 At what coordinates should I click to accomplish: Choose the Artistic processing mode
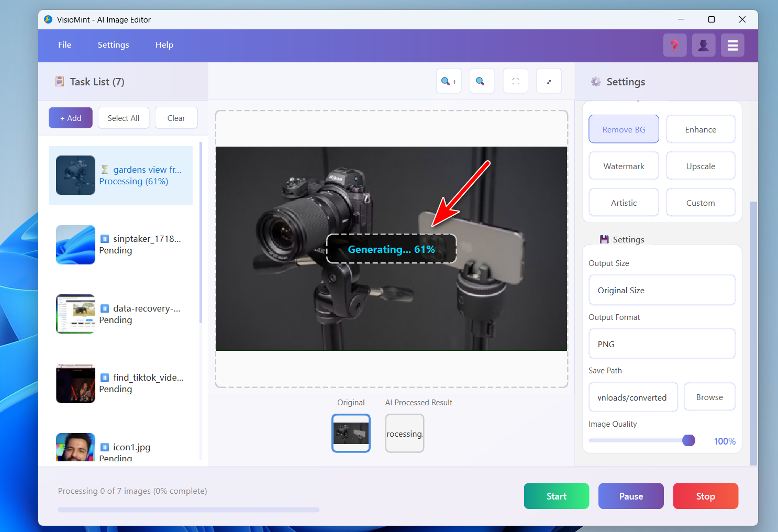[624, 203]
